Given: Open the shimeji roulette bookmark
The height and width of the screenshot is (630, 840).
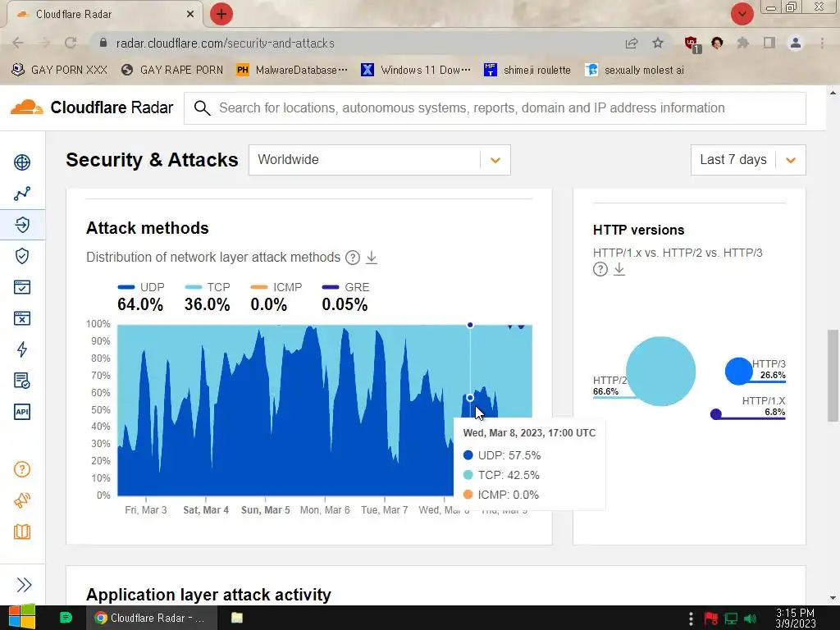Looking at the screenshot, I should tap(527, 70).
